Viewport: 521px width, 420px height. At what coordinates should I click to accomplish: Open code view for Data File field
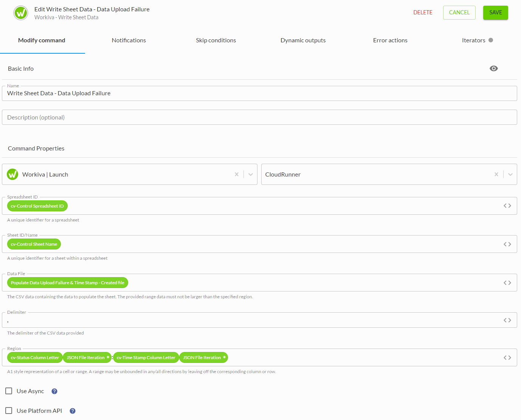point(507,283)
